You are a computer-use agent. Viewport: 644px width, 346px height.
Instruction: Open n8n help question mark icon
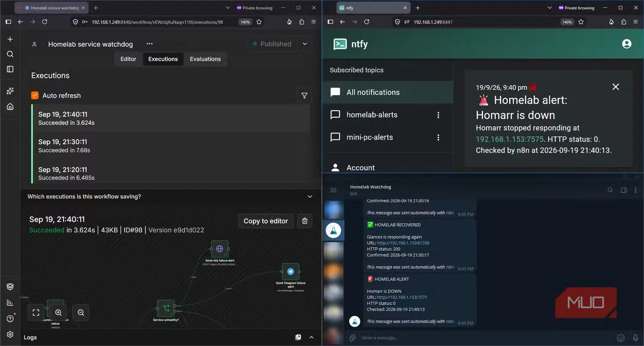(10, 319)
